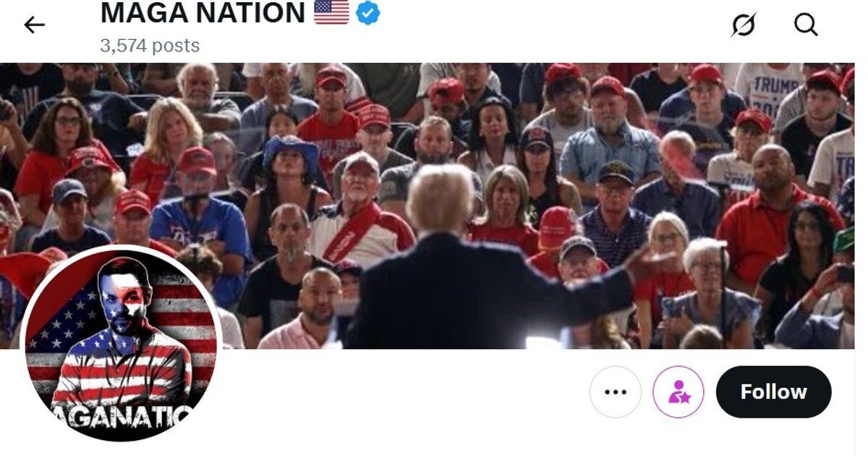868x456 pixels.
Task: Click the American flag emoji beside the name
Action: click(331, 12)
